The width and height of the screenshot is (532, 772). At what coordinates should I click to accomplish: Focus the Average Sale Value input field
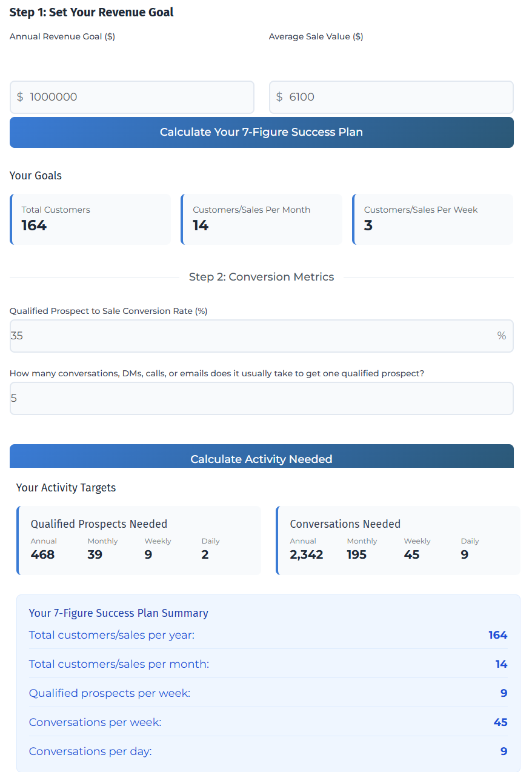399,97
